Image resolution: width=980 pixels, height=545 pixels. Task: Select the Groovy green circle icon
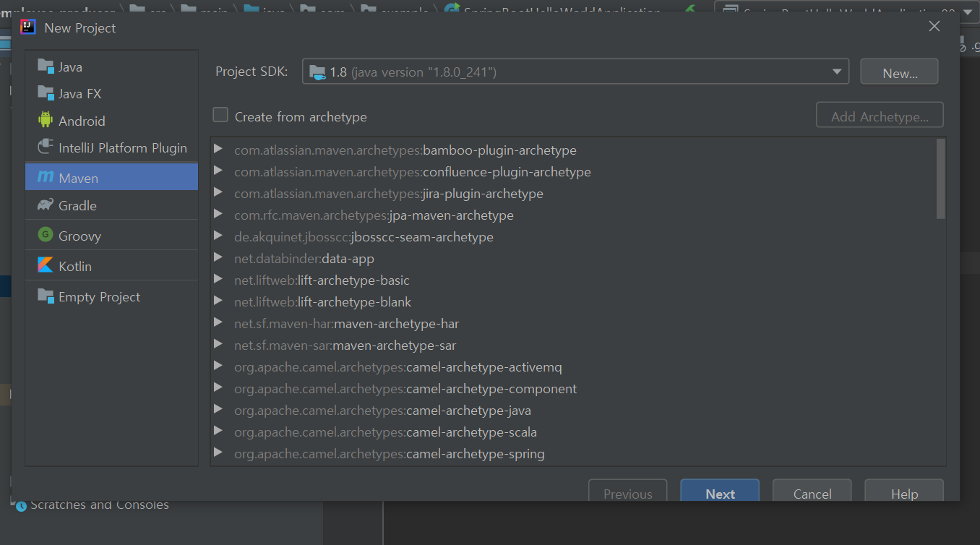tap(46, 235)
